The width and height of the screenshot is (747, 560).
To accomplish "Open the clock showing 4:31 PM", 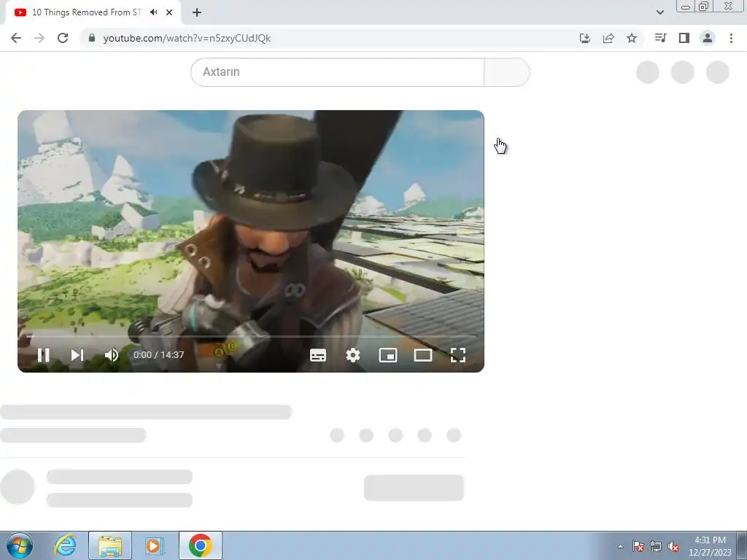I will [710, 546].
